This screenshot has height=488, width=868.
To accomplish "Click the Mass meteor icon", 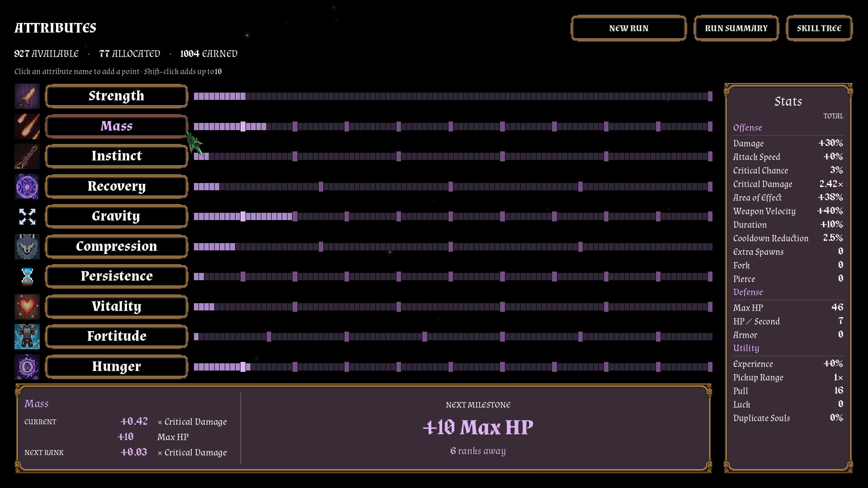I will 27,126.
